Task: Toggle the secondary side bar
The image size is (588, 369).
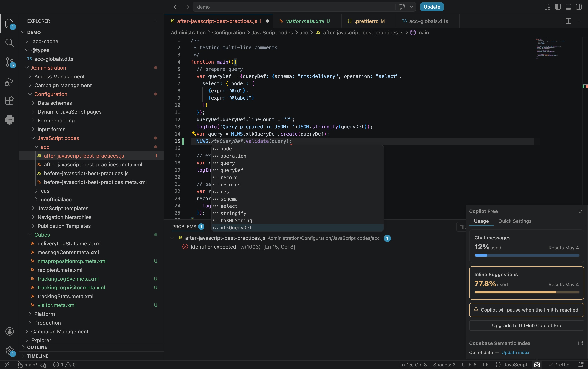Action: (579, 7)
